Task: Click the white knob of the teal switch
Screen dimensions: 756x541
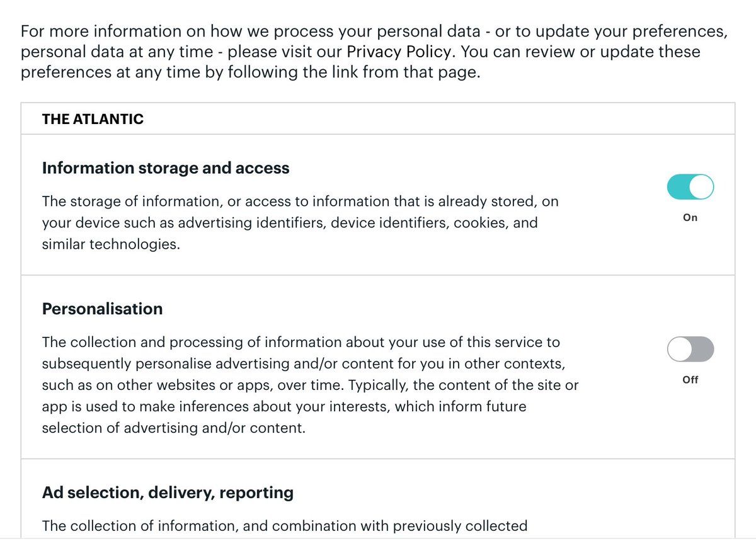Action: click(x=702, y=187)
